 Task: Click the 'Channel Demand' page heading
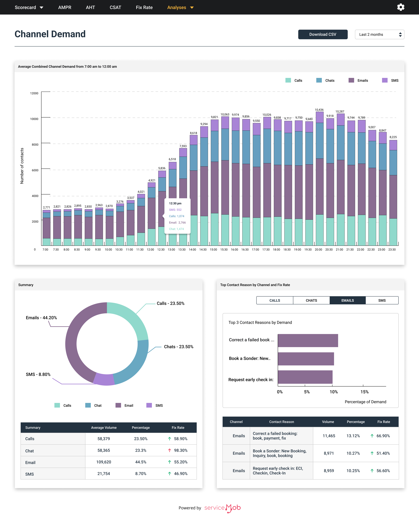[x=50, y=34]
